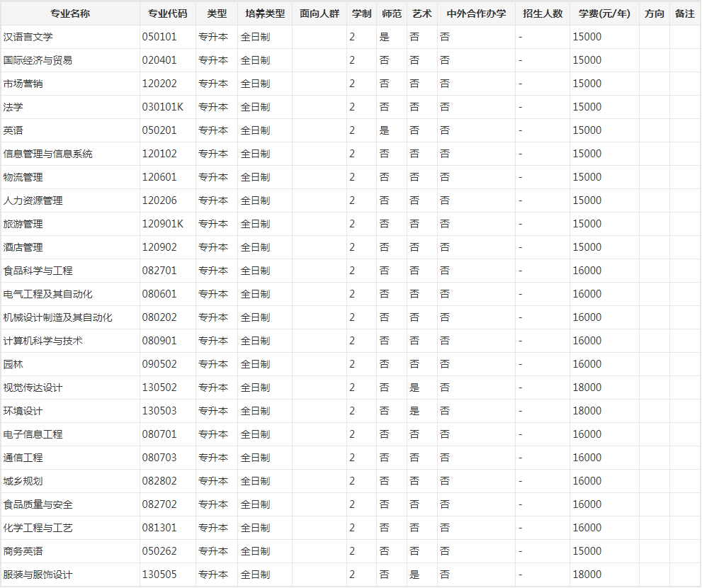Click major code 082701
Image resolution: width=702 pixels, height=588 pixels.
(x=159, y=271)
